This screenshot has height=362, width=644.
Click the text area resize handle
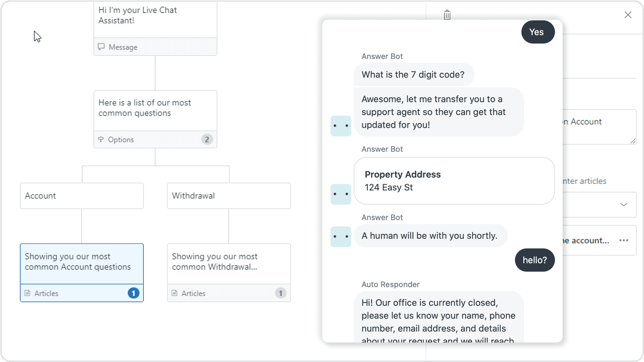(x=633, y=141)
